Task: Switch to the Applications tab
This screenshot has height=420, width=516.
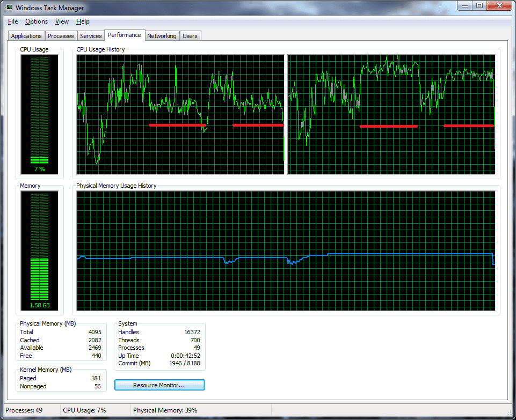Action: (x=26, y=36)
